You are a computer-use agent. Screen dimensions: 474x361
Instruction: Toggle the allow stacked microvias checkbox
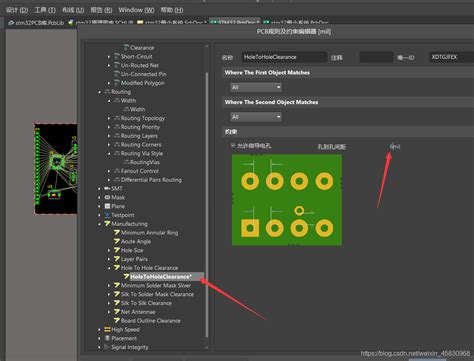coord(233,146)
